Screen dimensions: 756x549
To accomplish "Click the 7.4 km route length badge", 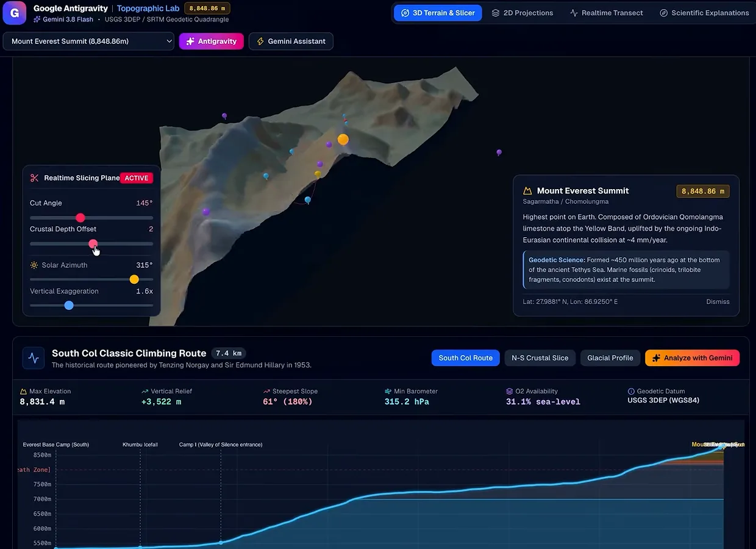I will (229, 353).
